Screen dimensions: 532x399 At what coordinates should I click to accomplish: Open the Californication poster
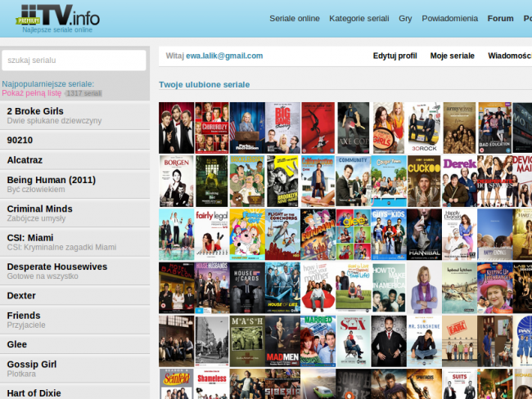(318, 181)
